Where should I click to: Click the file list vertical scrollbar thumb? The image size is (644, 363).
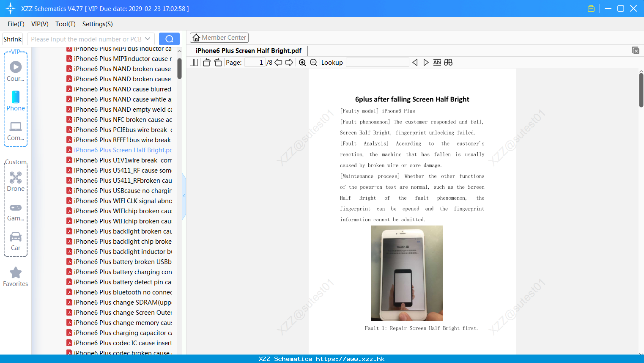179,69
